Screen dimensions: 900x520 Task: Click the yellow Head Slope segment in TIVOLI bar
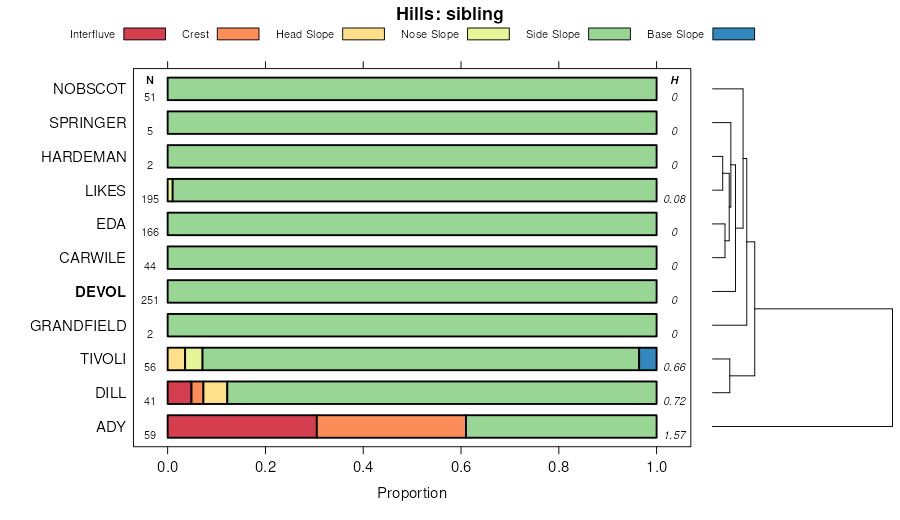coord(176,359)
